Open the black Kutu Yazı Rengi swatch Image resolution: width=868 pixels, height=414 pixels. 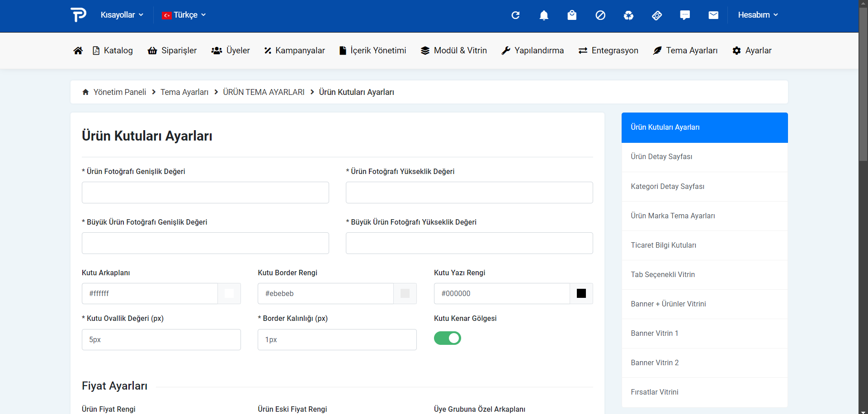tap(581, 294)
